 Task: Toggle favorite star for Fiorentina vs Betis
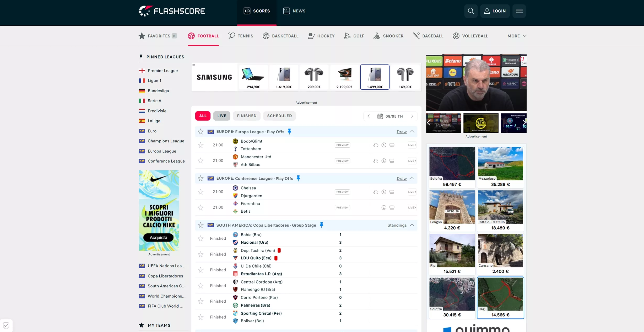pyautogui.click(x=201, y=207)
